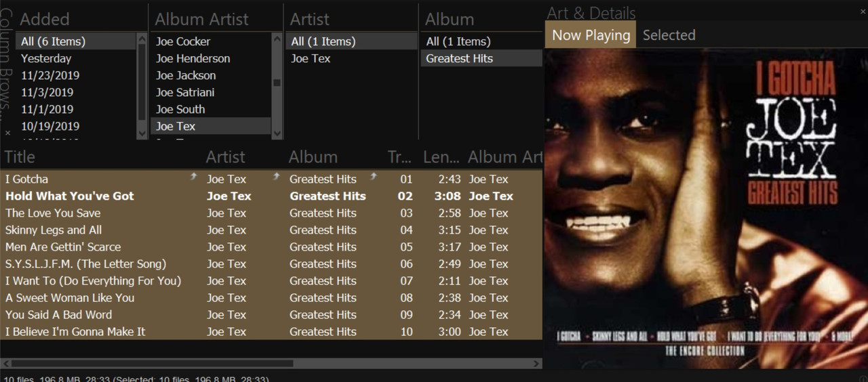Screen dimensions: 868x382
Task: Select the track The Love You Save
Action: pyautogui.click(x=271, y=213)
